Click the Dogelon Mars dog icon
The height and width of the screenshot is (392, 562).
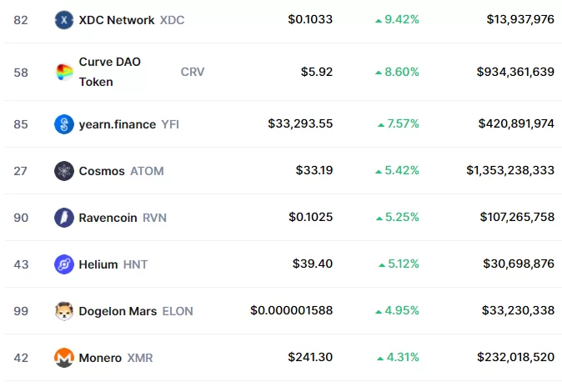(64, 311)
